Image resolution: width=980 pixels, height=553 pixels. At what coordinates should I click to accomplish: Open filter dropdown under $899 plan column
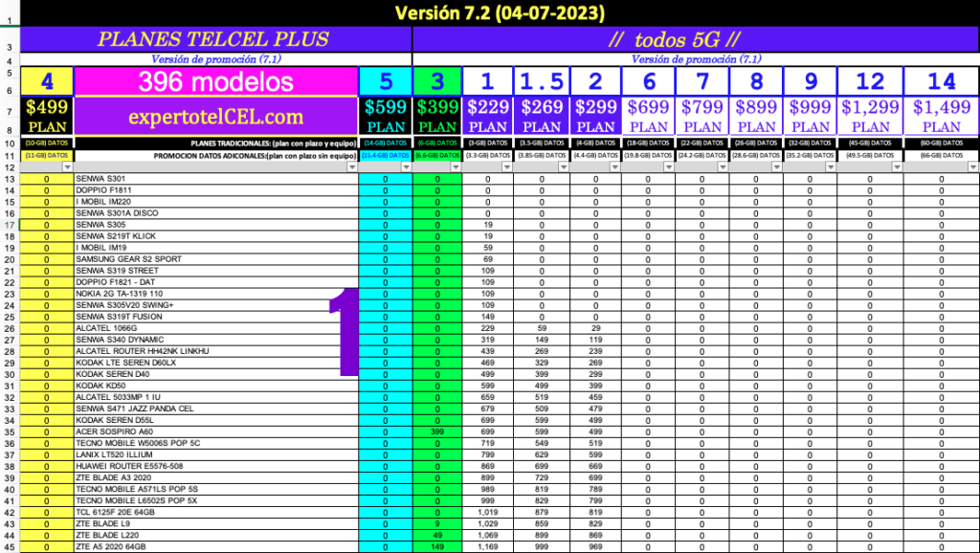777,167
